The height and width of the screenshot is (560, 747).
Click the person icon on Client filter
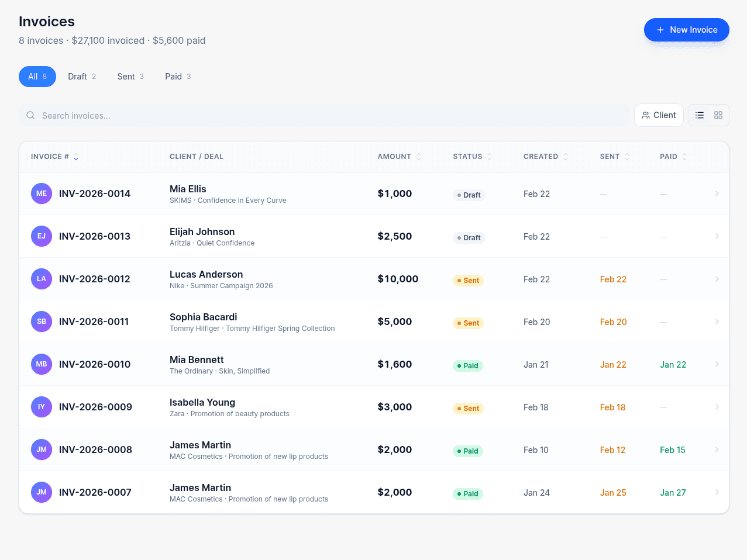[646, 115]
